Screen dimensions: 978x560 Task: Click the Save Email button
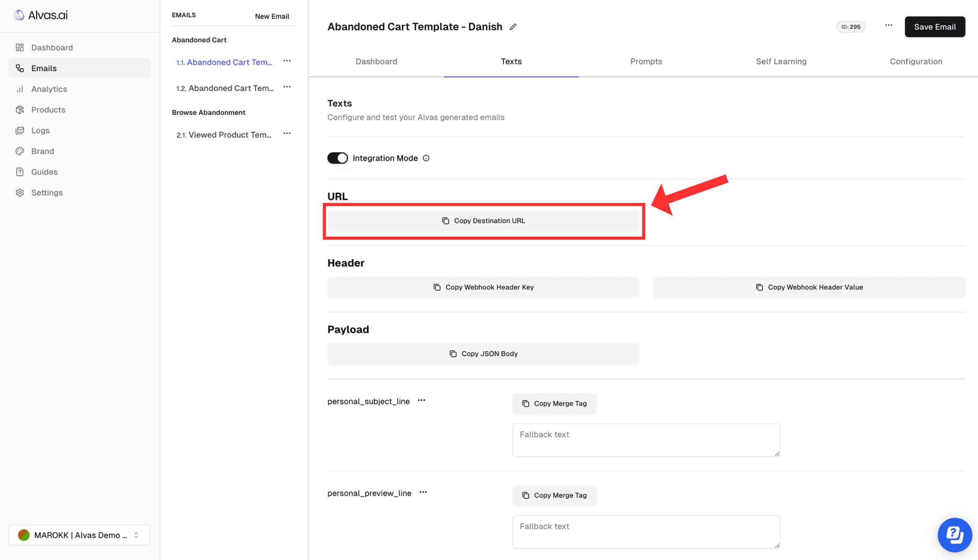935,27
